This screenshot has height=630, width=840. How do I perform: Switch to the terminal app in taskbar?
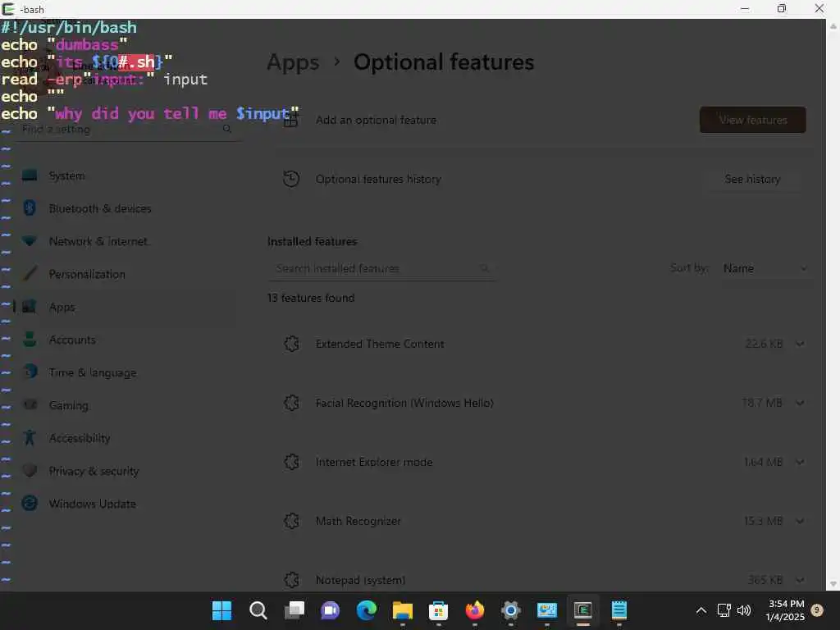[583, 610]
